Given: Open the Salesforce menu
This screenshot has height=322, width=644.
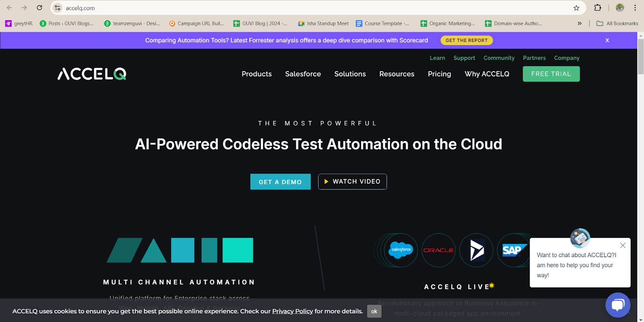Looking at the screenshot, I should [x=303, y=74].
